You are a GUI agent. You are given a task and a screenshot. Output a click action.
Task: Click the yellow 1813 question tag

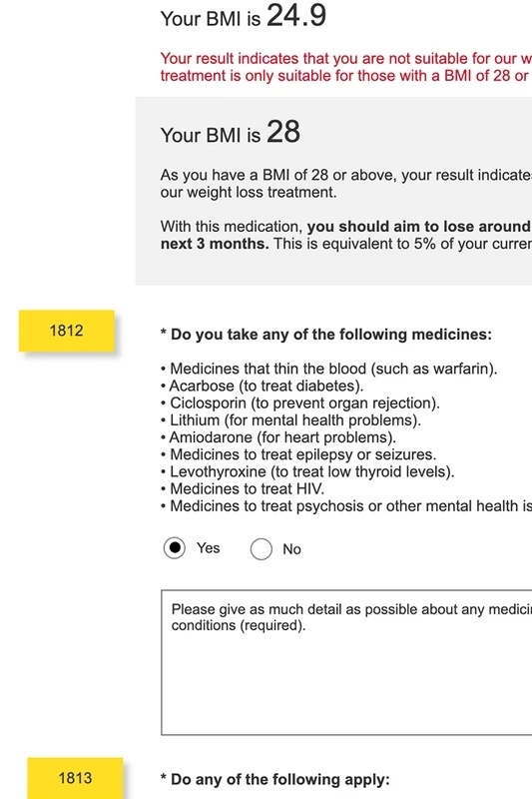coord(75,778)
